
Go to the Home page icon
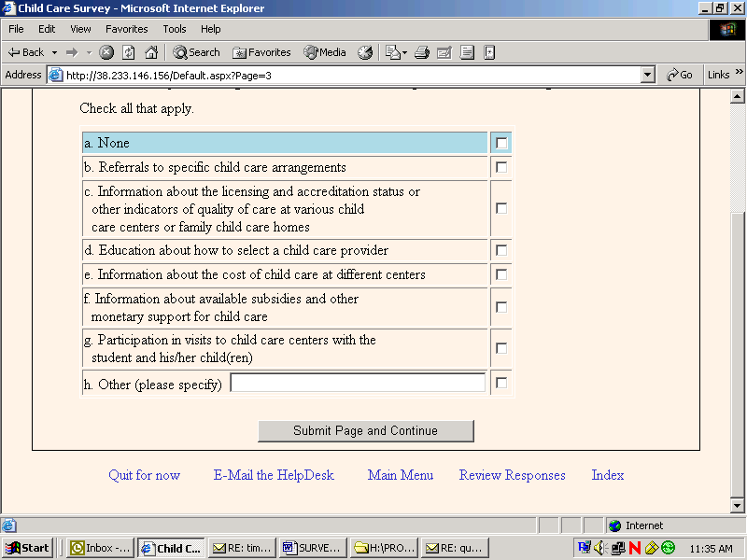click(151, 52)
